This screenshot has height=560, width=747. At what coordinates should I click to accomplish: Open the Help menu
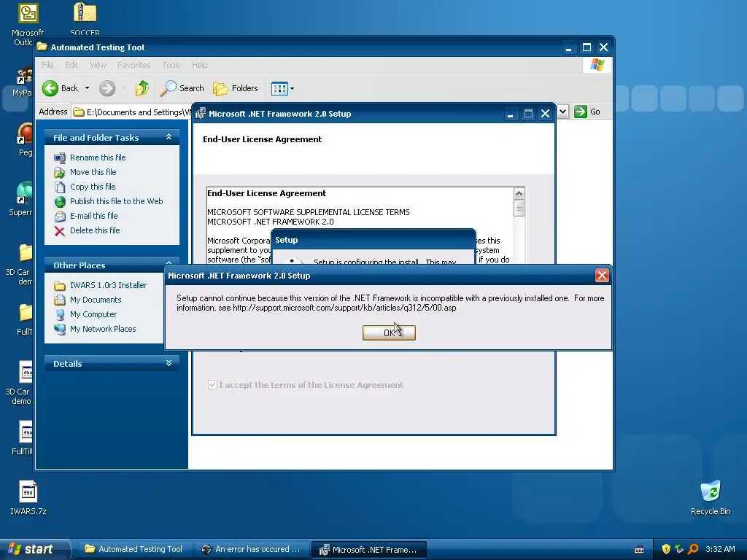coord(200,65)
